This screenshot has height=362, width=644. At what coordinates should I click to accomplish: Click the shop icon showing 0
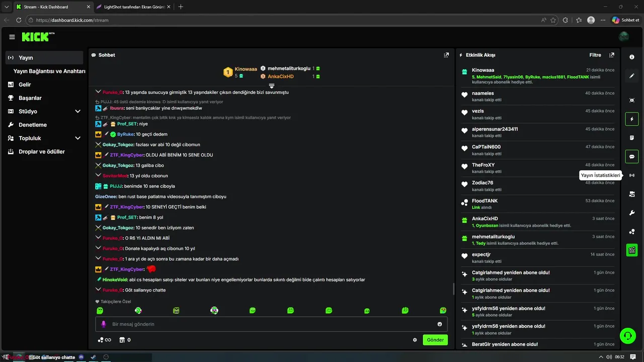125,340
